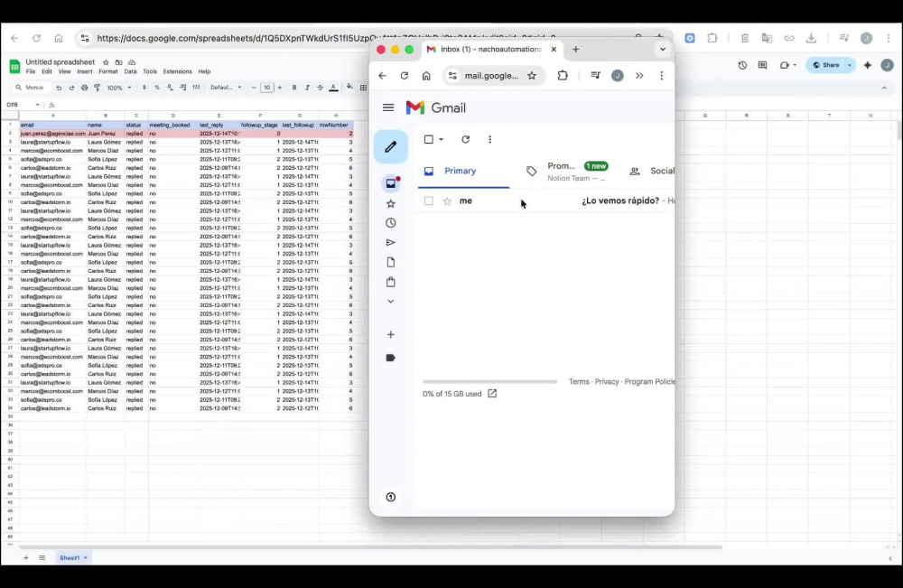The height and width of the screenshot is (588, 903).
Task: Open version history in Sheets
Action: [x=742, y=65]
